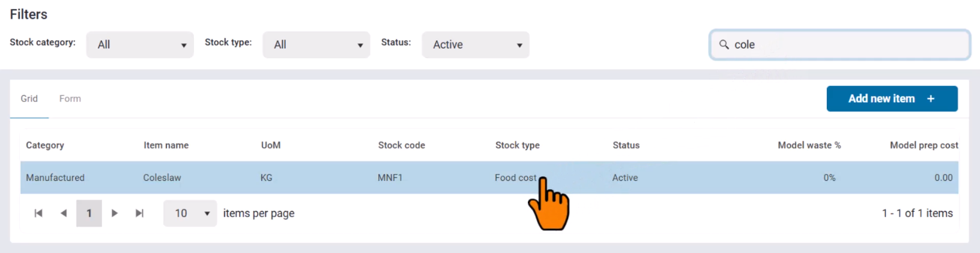This screenshot has width=980, height=253.
Task: Switch to the Form tab
Action: (x=70, y=99)
